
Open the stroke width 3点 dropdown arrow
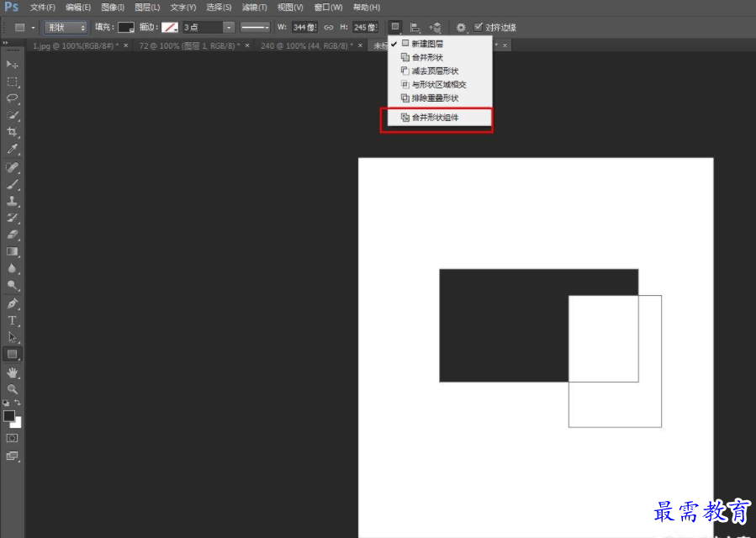[x=229, y=28]
